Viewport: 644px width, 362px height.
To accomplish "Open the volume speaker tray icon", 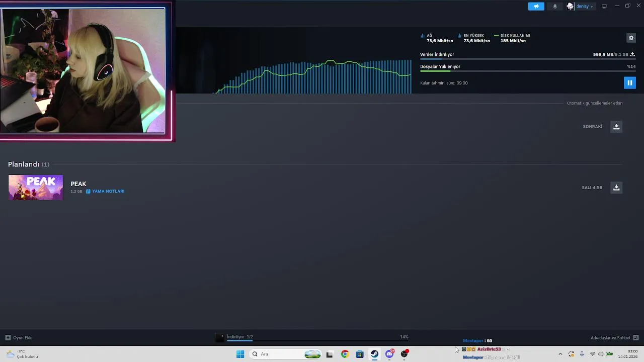I will [x=601, y=354].
